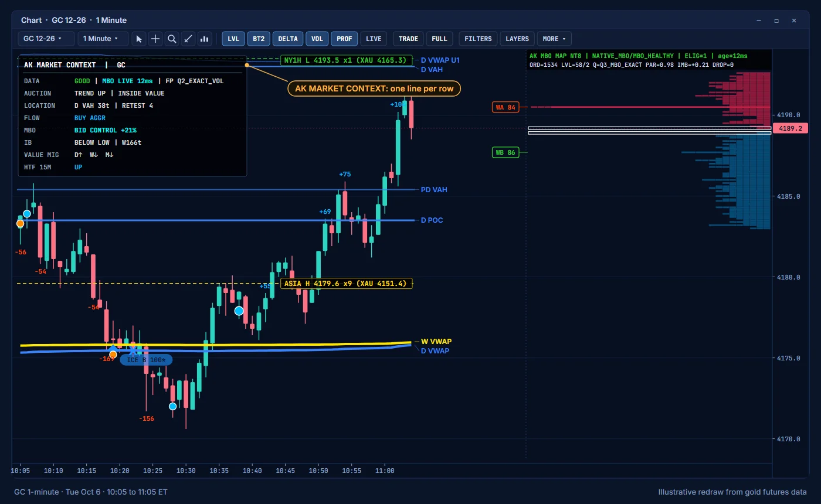Open the bar chart indicators tool
Viewport: 821px width, 504px height.
pyautogui.click(x=205, y=39)
